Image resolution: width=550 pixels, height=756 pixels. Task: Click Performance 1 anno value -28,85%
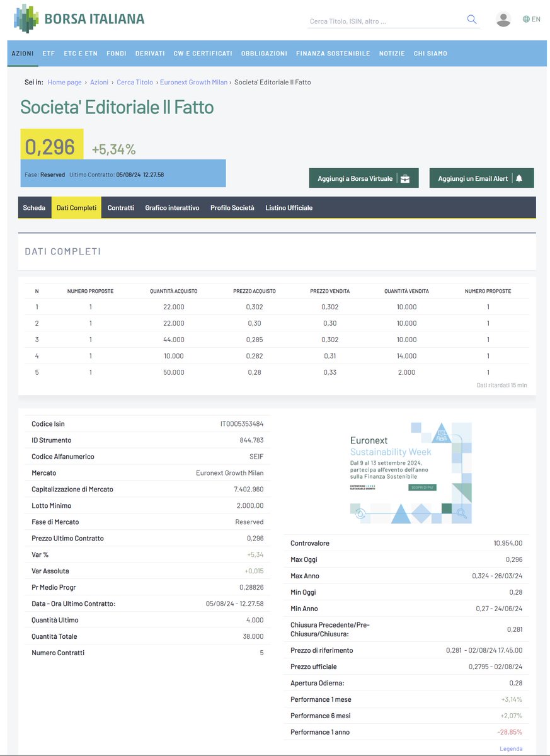click(510, 732)
